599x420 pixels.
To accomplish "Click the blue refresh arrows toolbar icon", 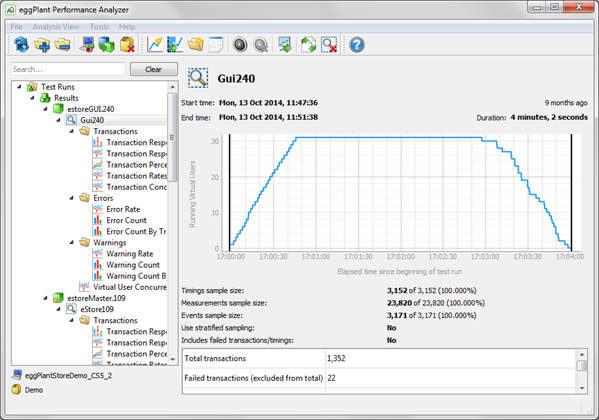I will 21,45.
